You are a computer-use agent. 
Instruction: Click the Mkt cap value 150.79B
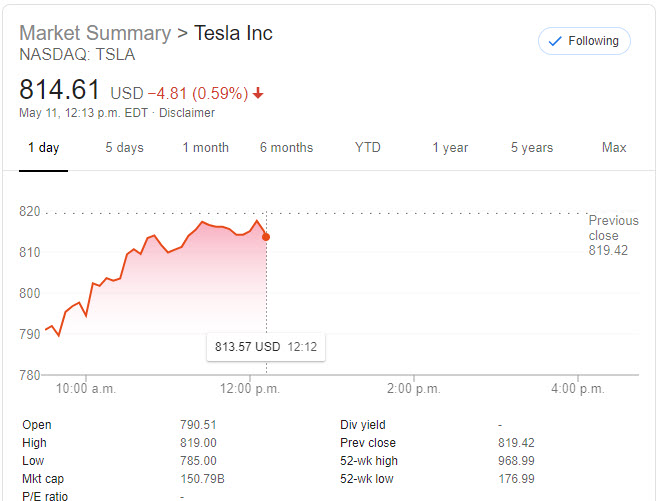[201, 478]
